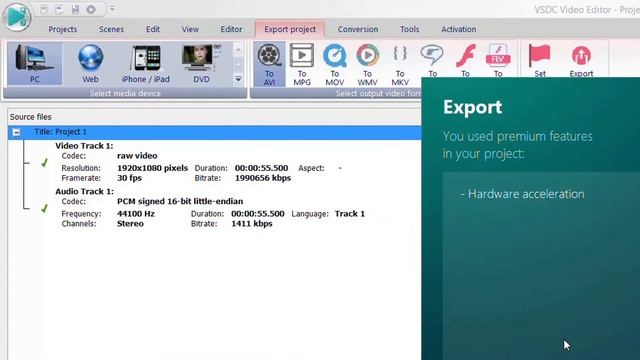This screenshot has width=640, height=360.
Task: Select To MPG output format
Action: click(302, 64)
